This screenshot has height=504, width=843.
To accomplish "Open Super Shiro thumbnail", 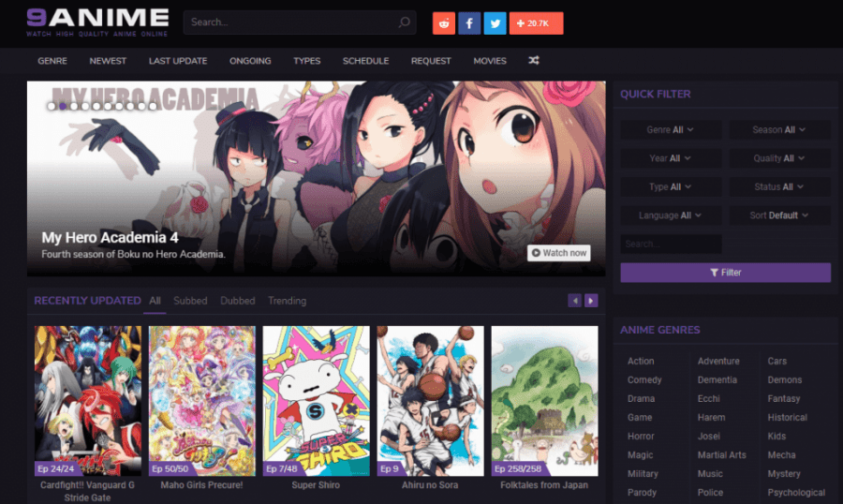I will [316, 401].
